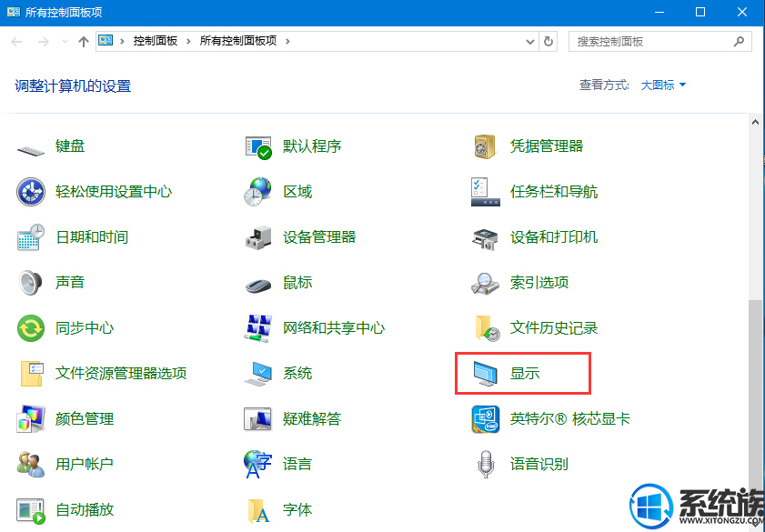Click the 设备和打印机 text label
765x532 pixels.
pos(554,237)
